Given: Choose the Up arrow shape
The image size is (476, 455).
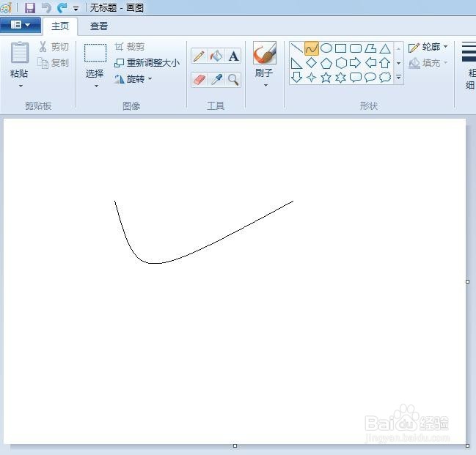Looking at the screenshot, I should pyautogui.click(x=384, y=63).
